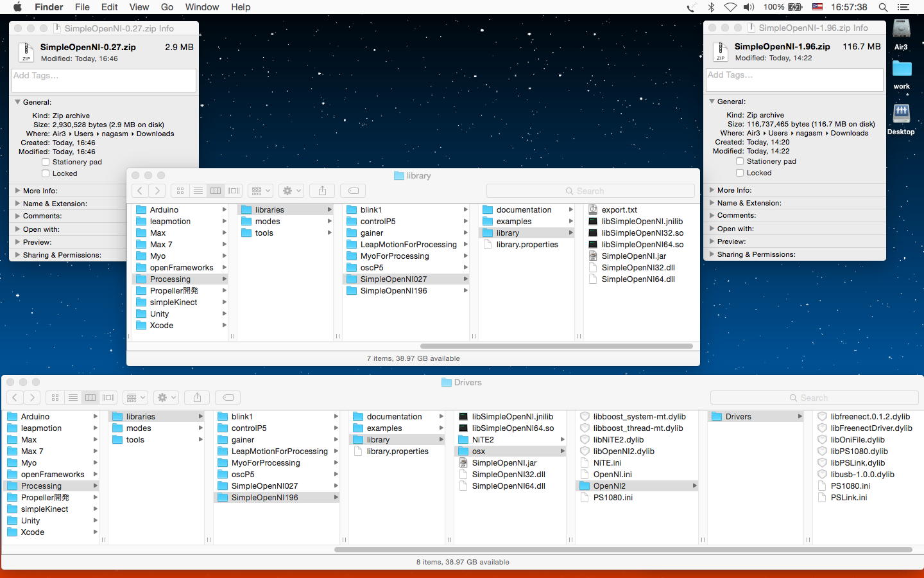Switch to Cover Flow view in Drivers window
Viewport: 924px width, 578px height.
tap(108, 398)
